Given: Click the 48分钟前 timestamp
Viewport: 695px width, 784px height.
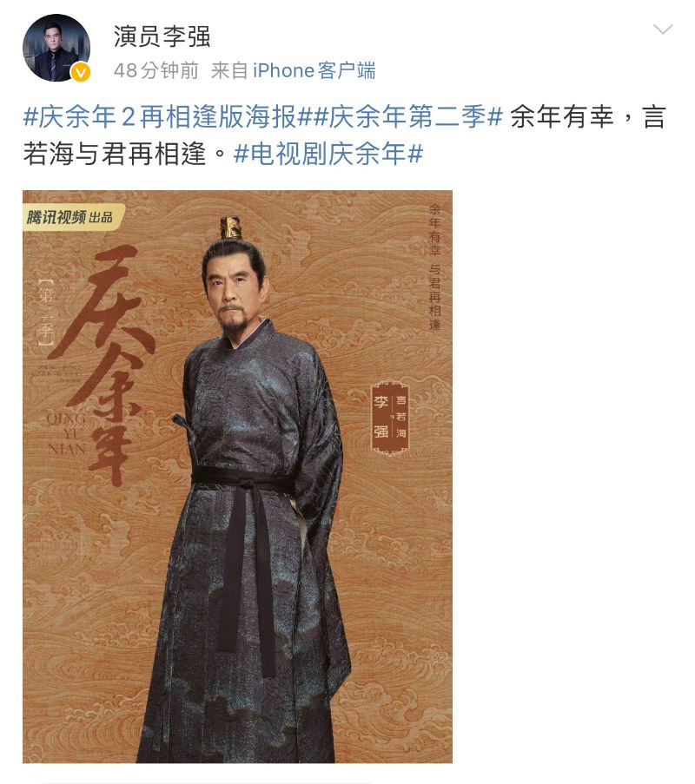Looking at the screenshot, I should click(x=156, y=70).
